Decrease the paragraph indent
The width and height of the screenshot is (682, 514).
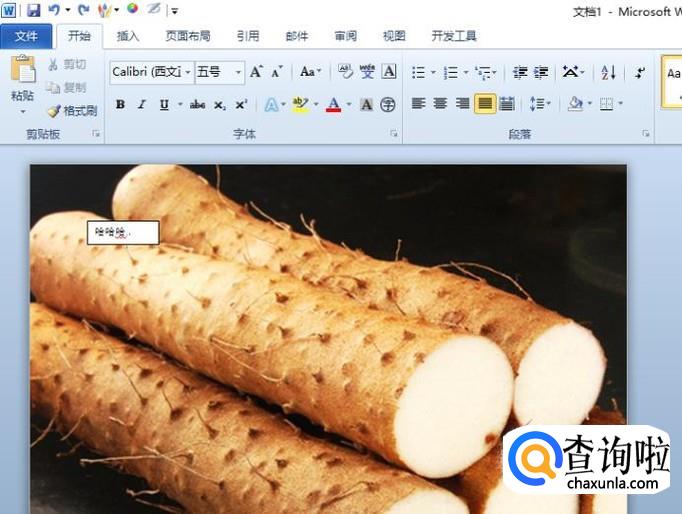[520, 72]
